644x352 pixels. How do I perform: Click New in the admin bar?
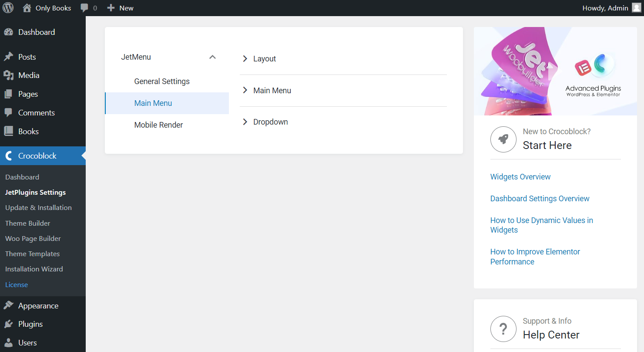pos(127,8)
